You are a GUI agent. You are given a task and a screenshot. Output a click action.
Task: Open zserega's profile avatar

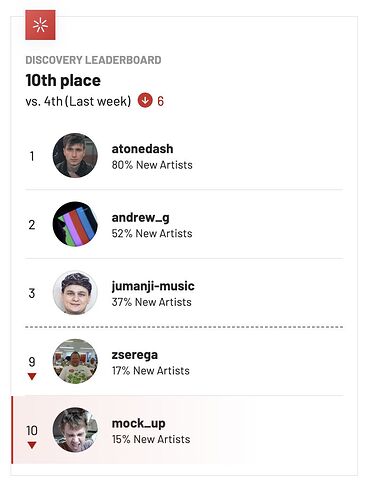tap(75, 361)
